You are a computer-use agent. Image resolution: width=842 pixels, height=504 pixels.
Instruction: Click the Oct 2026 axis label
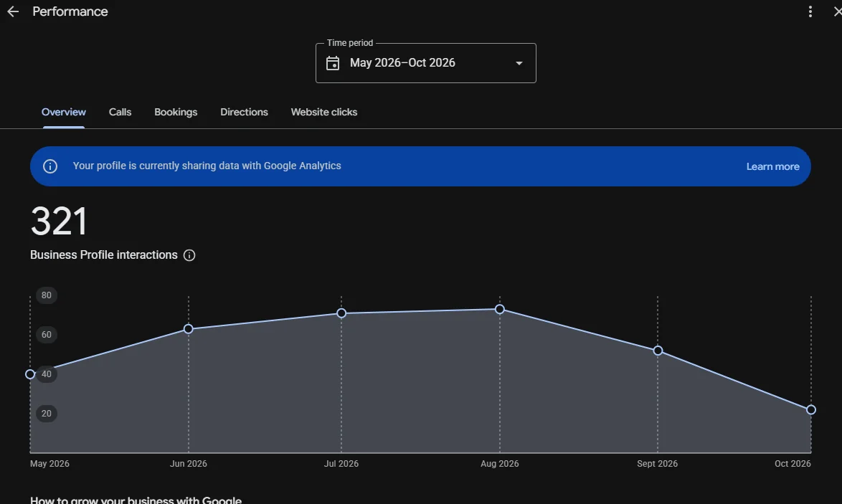[x=793, y=464]
